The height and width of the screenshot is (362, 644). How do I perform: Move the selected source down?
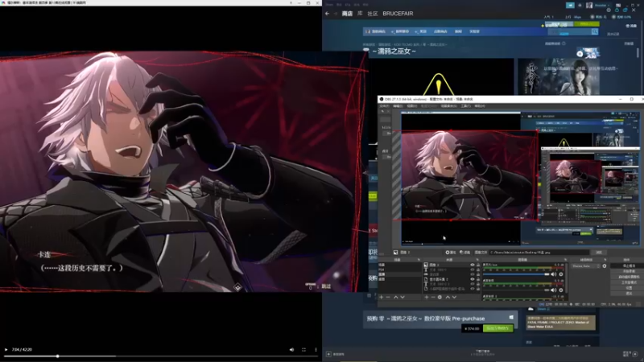coord(454,297)
